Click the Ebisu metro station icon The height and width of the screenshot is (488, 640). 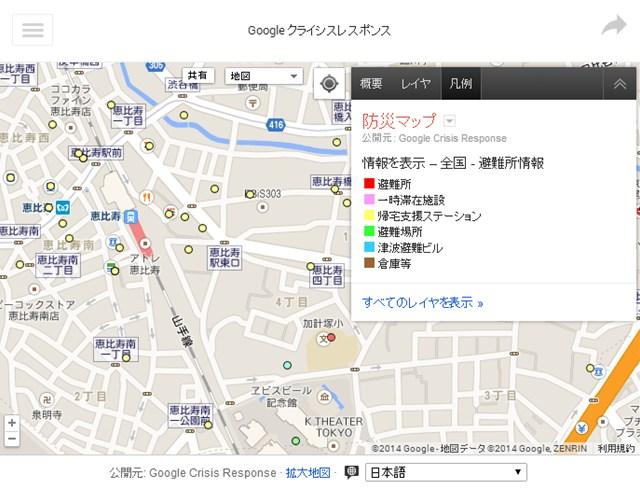pos(63,208)
